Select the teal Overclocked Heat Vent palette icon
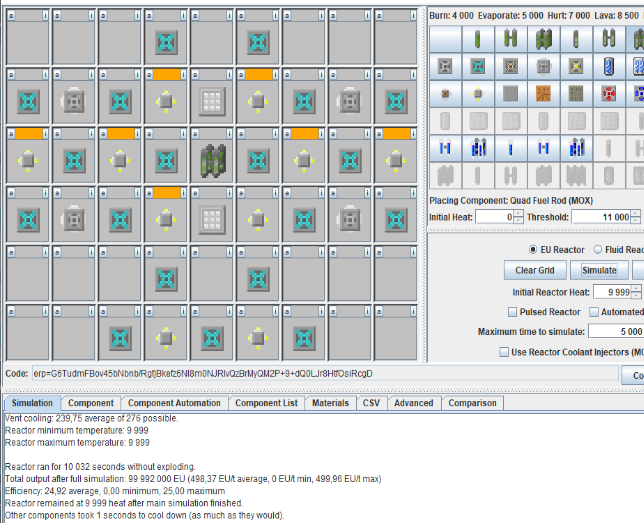 click(478, 67)
